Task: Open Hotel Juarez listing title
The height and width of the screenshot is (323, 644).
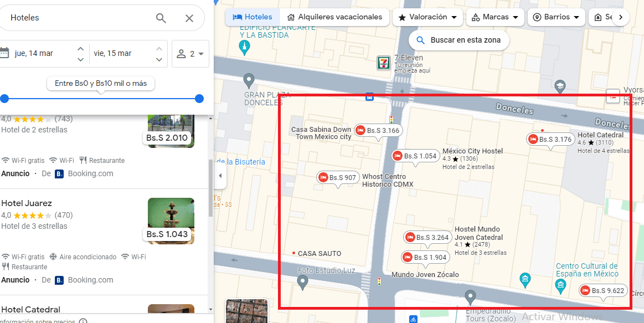Action: 27,203
